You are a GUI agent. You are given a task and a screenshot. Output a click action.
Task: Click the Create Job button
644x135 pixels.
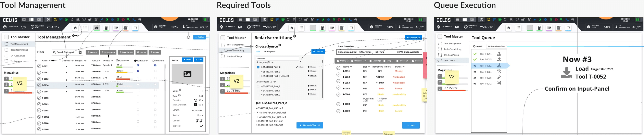point(318,51)
